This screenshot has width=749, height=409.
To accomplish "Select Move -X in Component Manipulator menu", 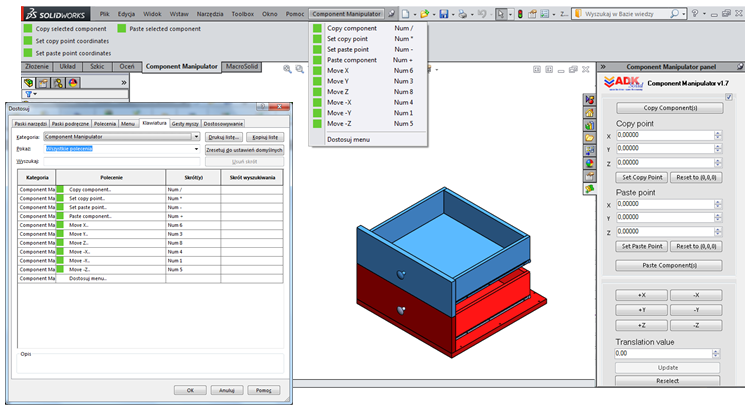I will pos(368,102).
